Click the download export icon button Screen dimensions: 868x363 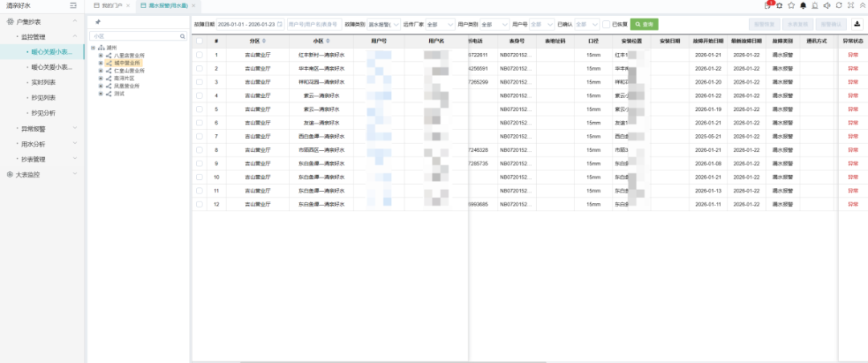tap(856, 24)
